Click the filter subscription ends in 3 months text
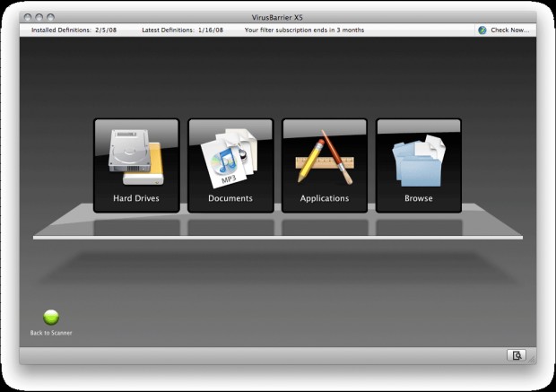 (x=304, y=30)
